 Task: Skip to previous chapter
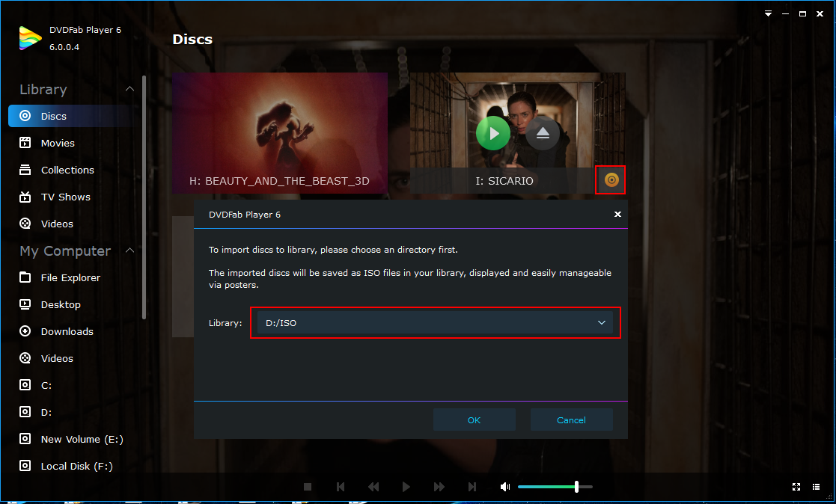pos(340,486)
